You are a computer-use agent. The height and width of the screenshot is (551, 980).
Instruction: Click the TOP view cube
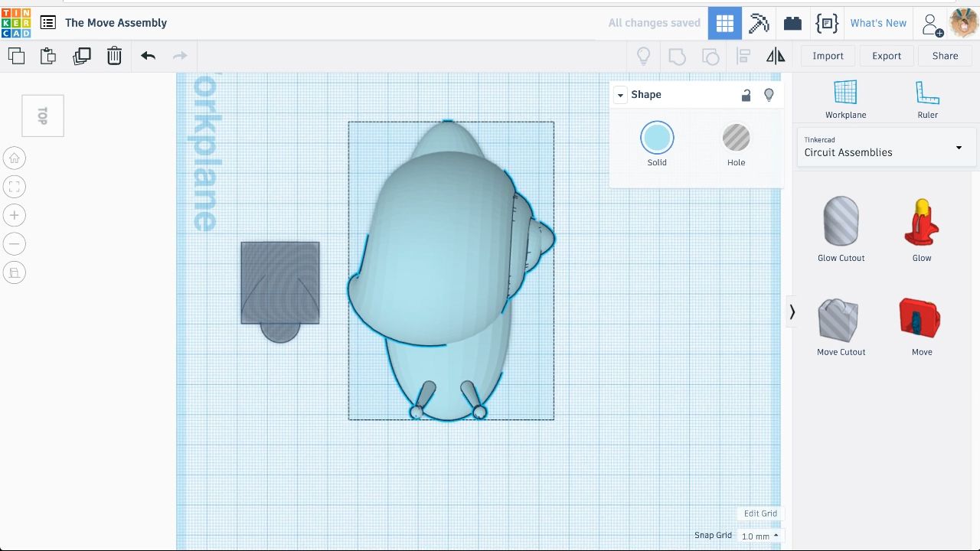tap(43, 116)
